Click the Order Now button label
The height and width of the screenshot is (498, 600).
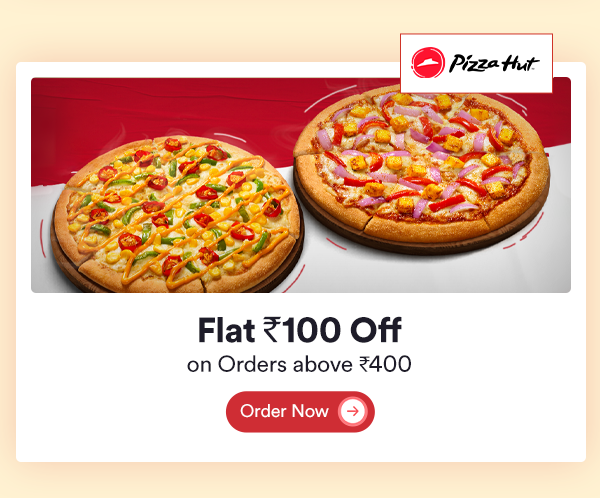click(284, 411)
